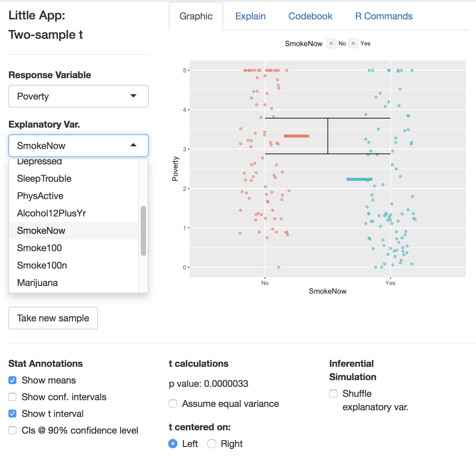The width and height of the screenshot is (476, 464).
Task: Collapse the Explanatory Var. SmokeNow dropdown
Action: (78, 146)
